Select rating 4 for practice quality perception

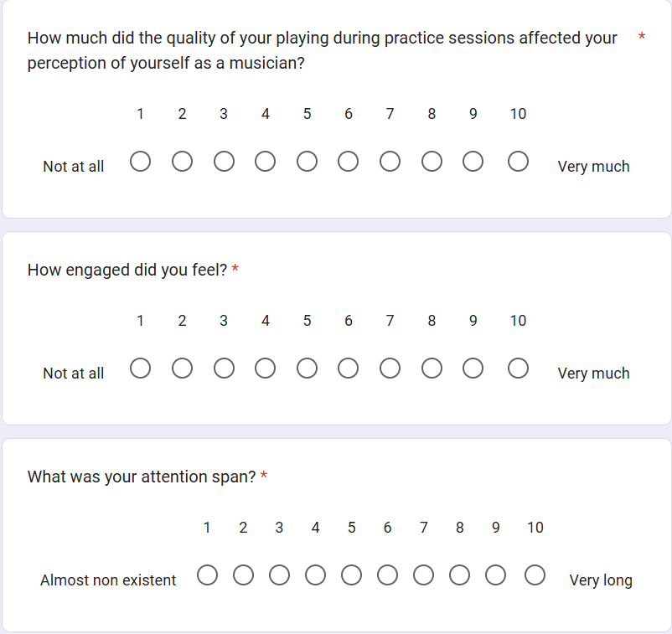click(266, 161)
